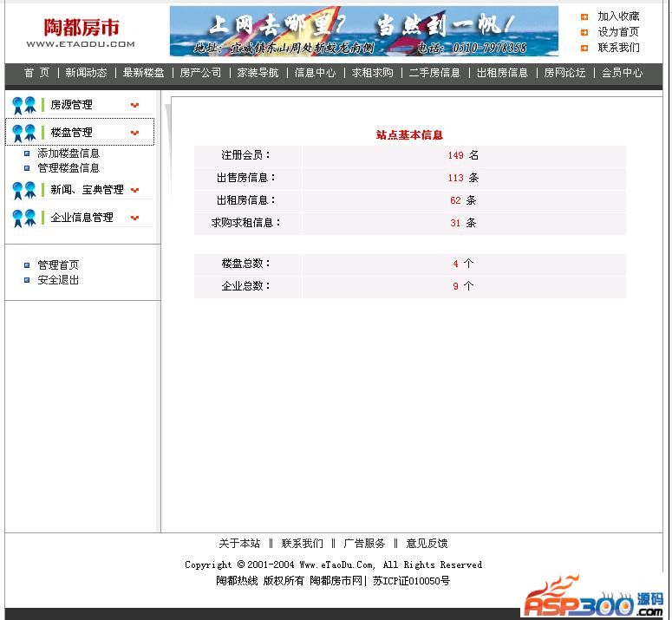Open the 求租求购 navigation item
Viewport: 672px width, 620px height.
(373, 73)
